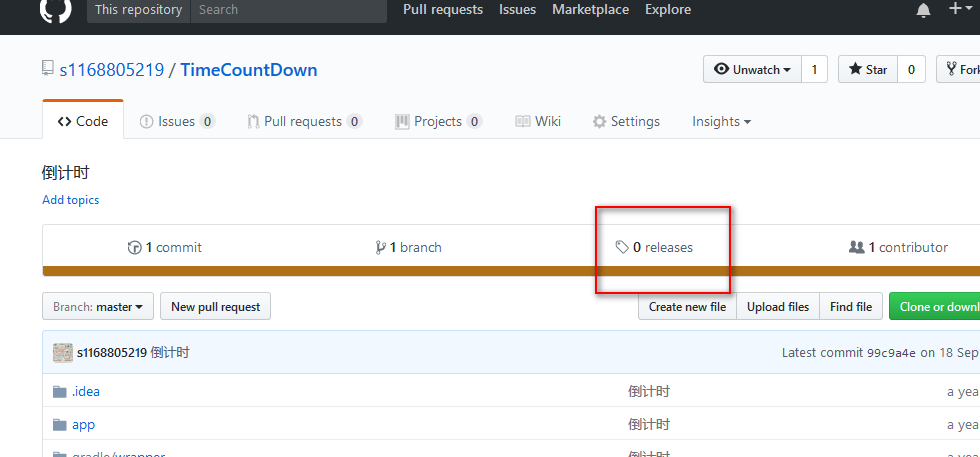This screenshot has height=457, width=980.
Task: Click the commit history clock icon
Action: point(134,248)
